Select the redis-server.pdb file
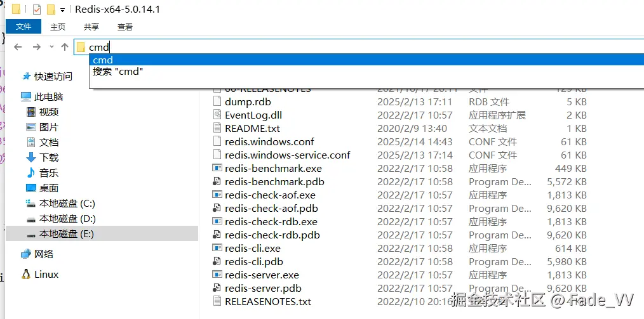 [x=264, y=289]
